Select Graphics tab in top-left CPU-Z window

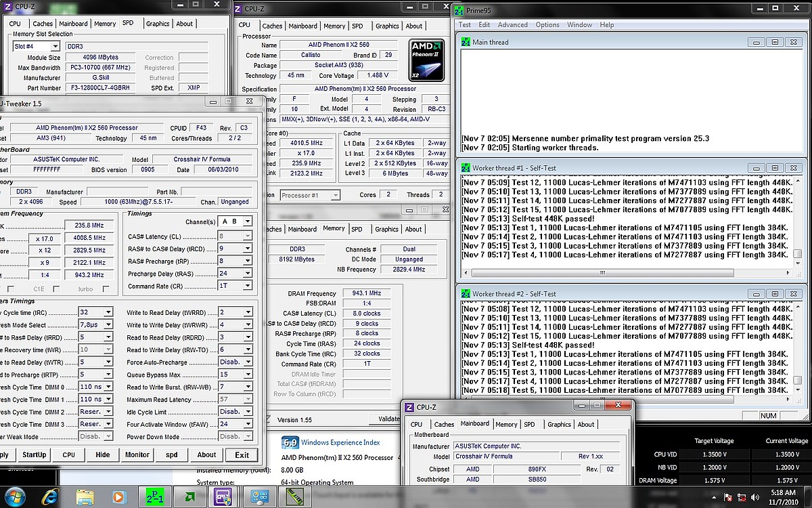[158, 24]
